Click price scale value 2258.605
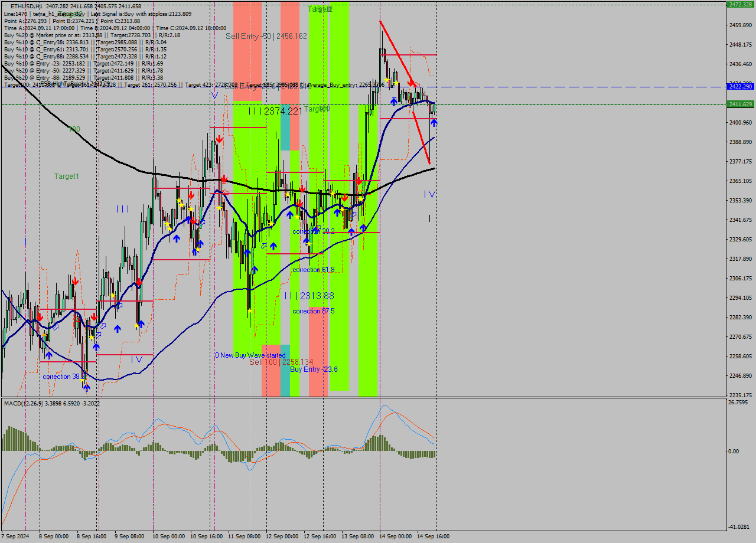Screen dimensions: 756x543 [x=740, y=356]
